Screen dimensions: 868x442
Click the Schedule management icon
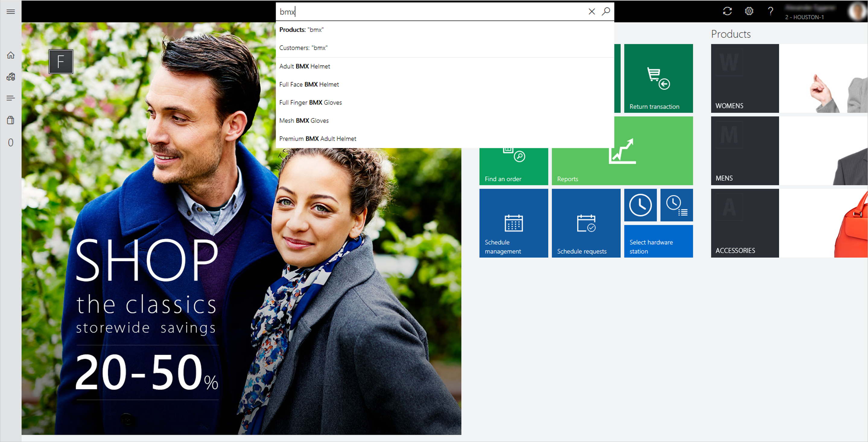click(513, 223)
